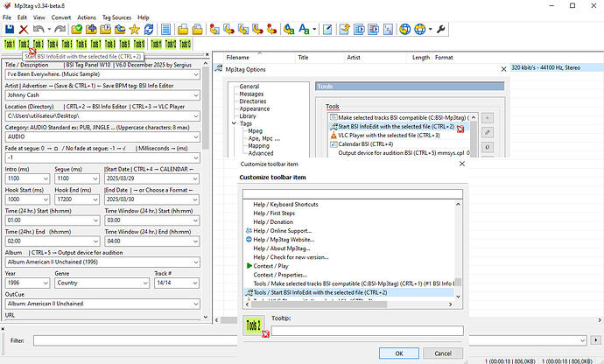Click the globe tag sources icon with dropdown
The width and height of the screenshot is (604, 364).
coord(419,29)
